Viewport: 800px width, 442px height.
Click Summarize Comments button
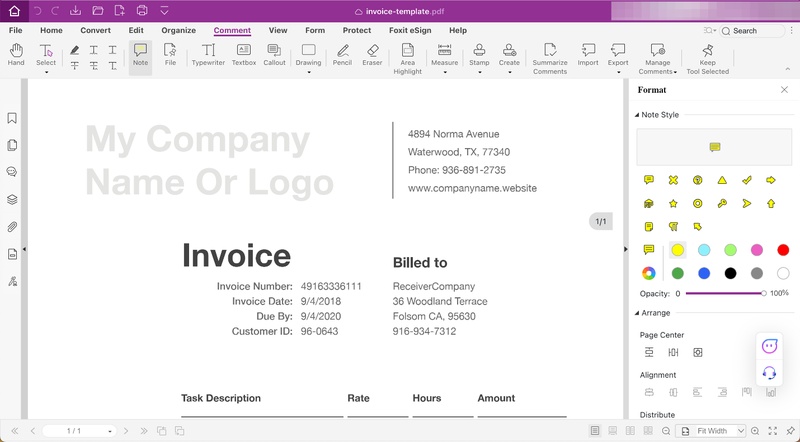pyautogui.click(x=550, y=56)
